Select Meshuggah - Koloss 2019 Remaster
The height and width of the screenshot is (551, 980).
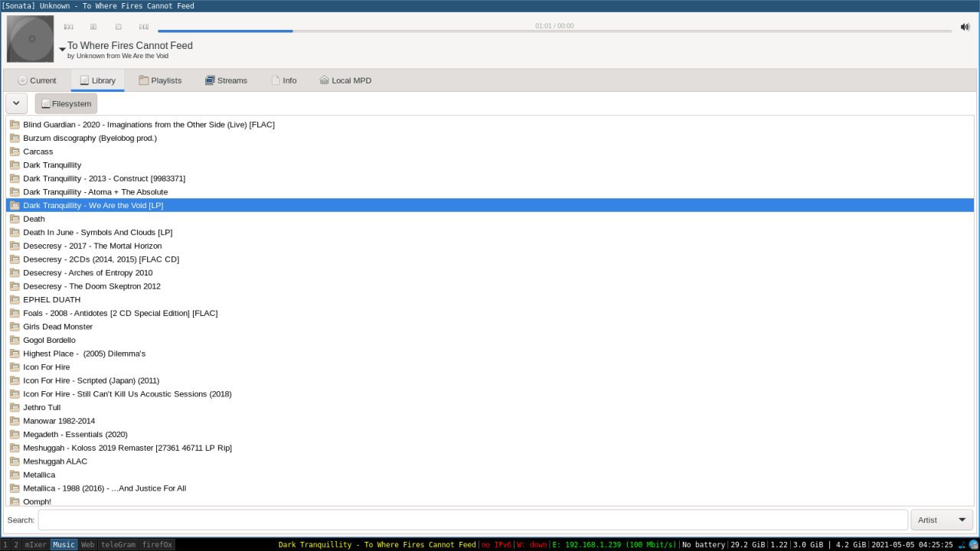point(490,448)
